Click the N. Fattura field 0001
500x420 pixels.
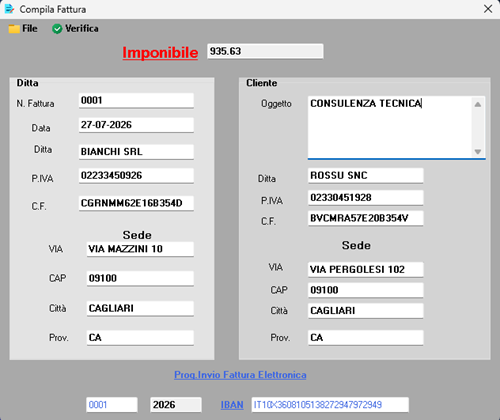pyautogui.click(x=136, y=100)
